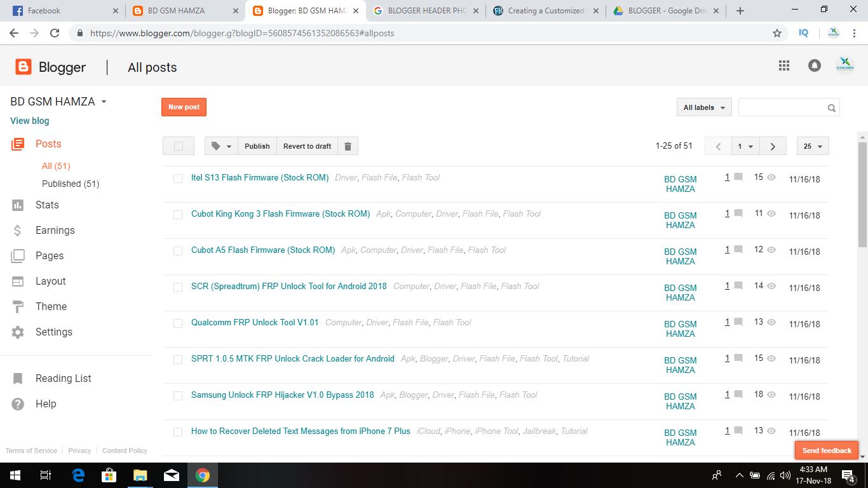Open the 25 posts-per-page dropdown
Image resolution: width=868 pixels, height=488 pixels.
click(x=813, y=146)
